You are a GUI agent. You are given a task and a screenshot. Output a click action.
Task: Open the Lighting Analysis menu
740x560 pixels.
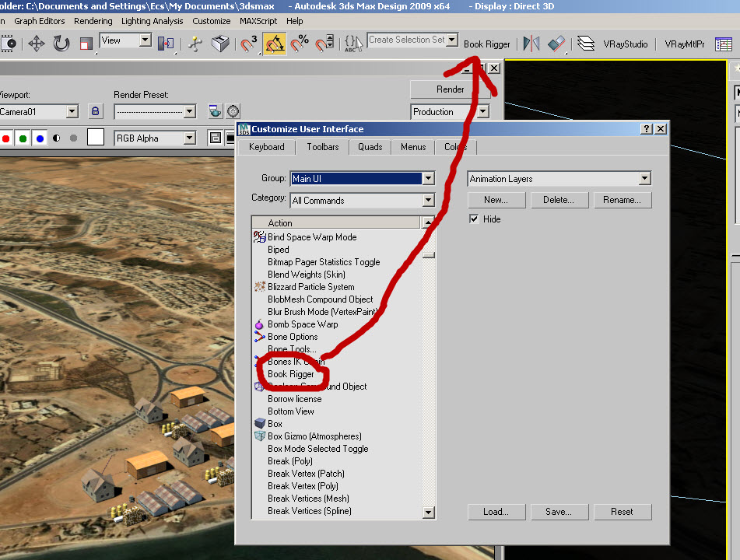[152, 21]
